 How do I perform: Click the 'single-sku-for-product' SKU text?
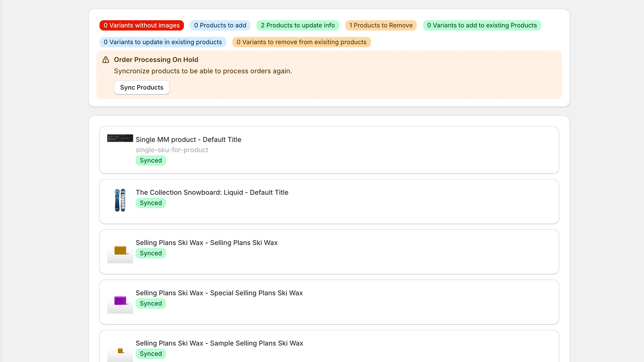[x=172, y=150]
